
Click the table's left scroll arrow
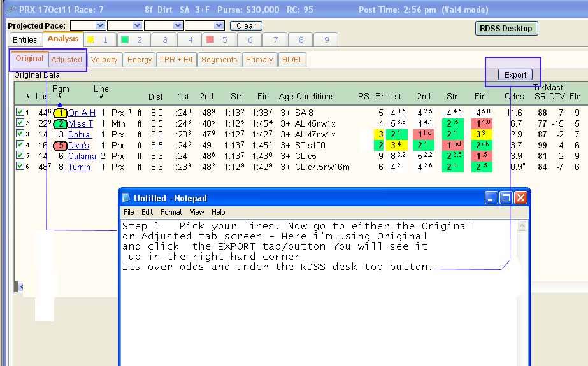(x=22, y=287)
